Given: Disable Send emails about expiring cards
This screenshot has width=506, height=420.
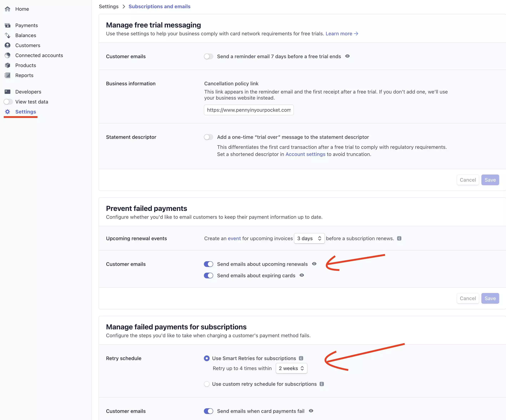Looking at the screenshot, I should [x=208, y=275].
